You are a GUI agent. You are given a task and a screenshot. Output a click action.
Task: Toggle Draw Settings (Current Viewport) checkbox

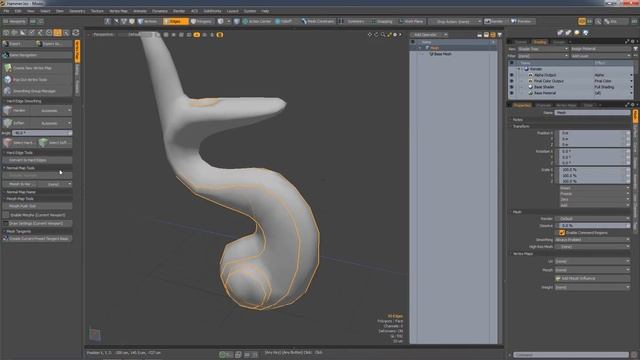(6, 223)
